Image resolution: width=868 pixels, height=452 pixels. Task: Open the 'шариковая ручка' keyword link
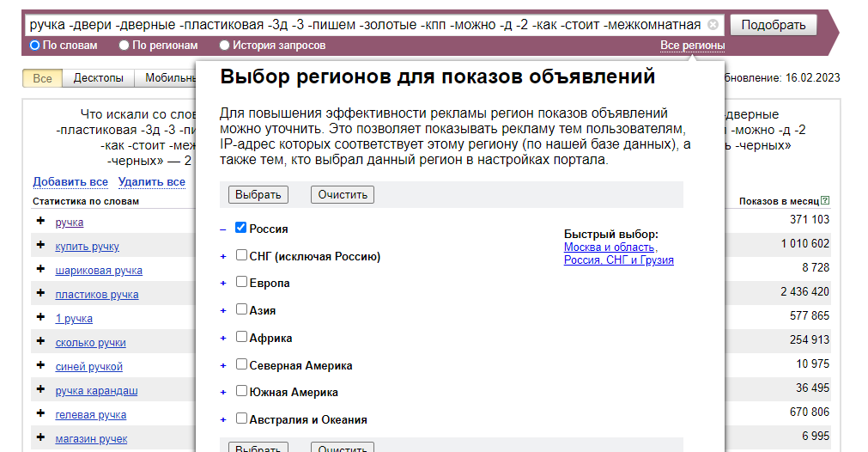[x=99, y=271]
